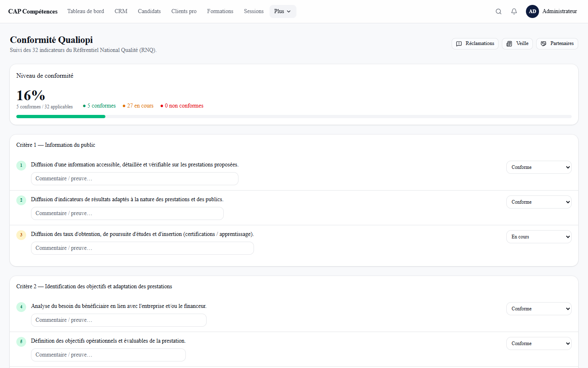Focus comment field for indicator 1

pyautogui.click(x=135, y=179)
